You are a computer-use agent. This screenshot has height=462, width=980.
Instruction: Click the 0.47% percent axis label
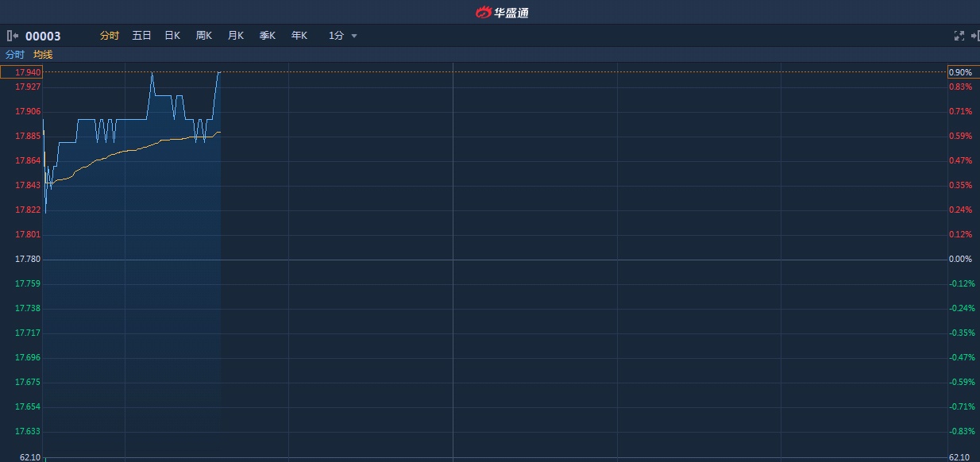(961, 160)
